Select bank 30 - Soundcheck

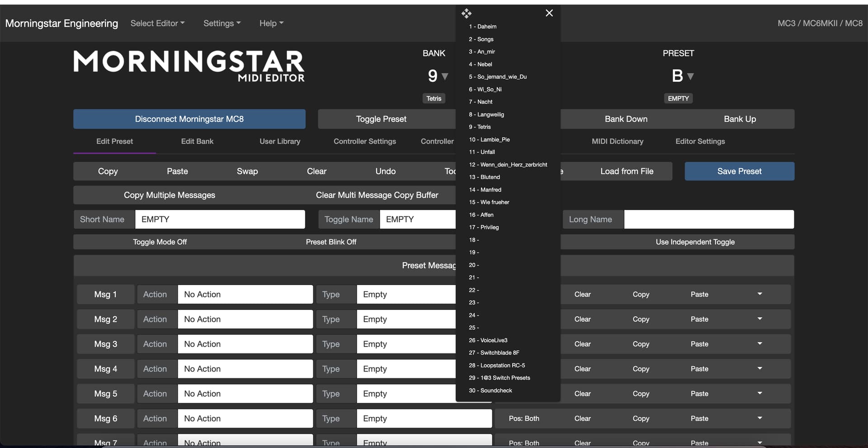tap(491, 391)
